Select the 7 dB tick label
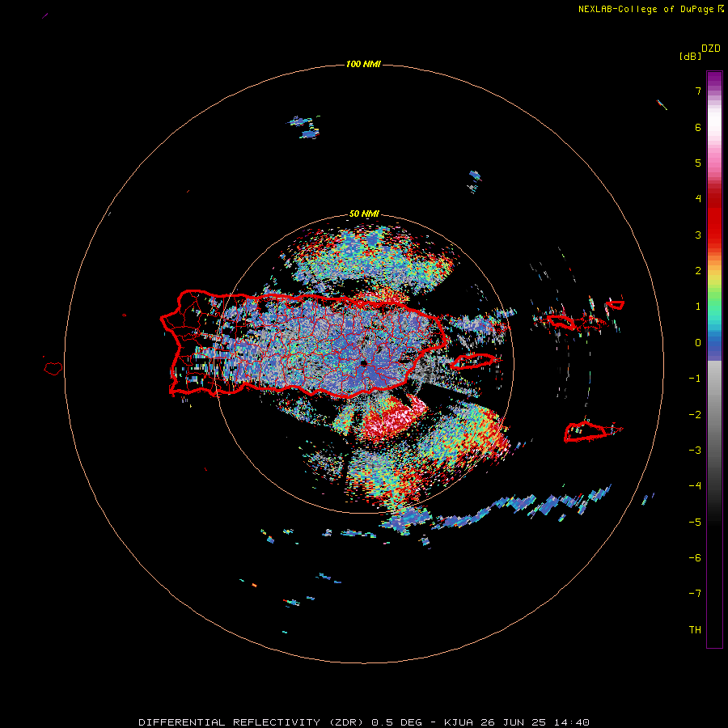Screen dimensions: 728x728 pos(698,91)
